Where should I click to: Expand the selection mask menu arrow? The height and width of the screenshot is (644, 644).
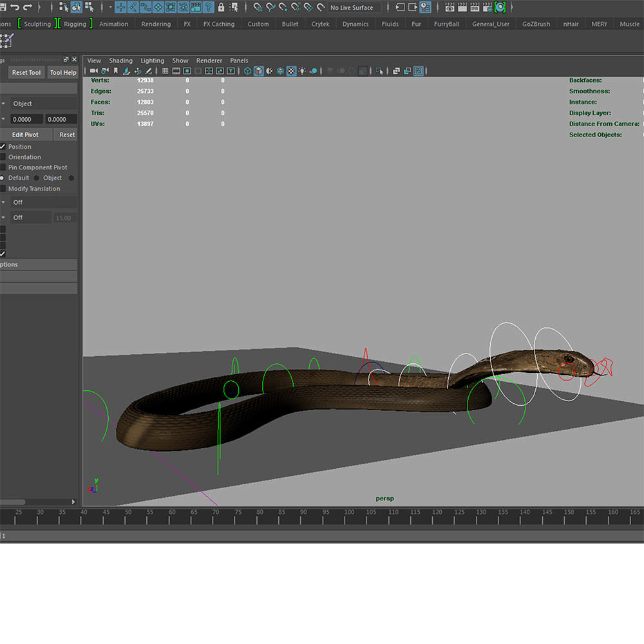pos(110,7)
